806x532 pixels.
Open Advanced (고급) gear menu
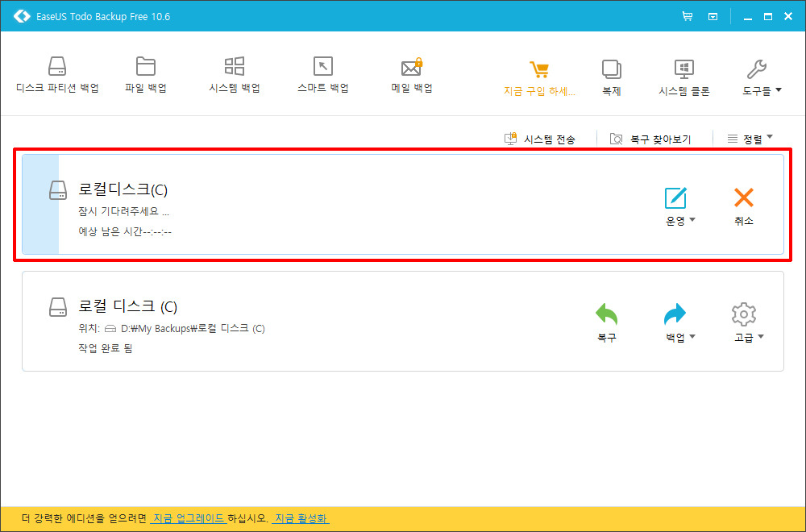pos(748,323)
